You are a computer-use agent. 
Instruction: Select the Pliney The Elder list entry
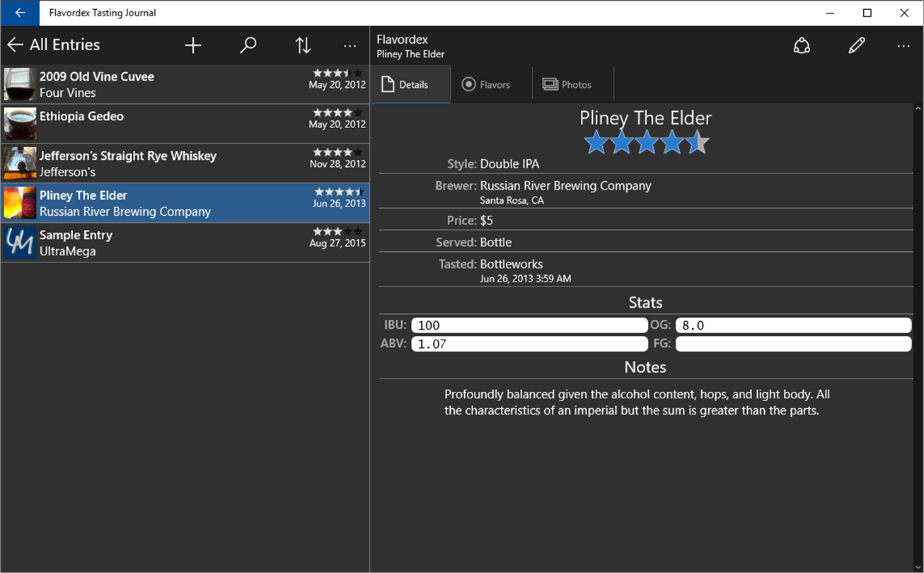[185, 203]
